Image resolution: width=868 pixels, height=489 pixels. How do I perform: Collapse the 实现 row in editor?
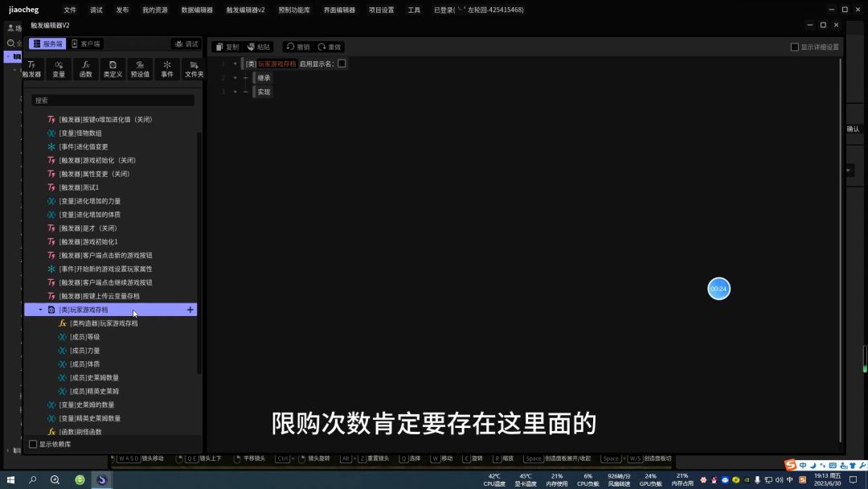coord(235,92)
